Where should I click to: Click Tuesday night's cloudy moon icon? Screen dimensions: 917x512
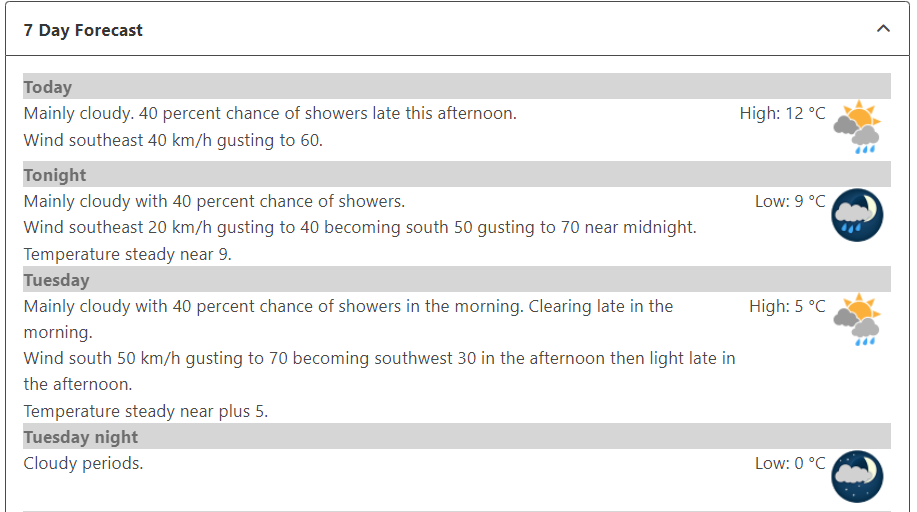pos(857,476)
